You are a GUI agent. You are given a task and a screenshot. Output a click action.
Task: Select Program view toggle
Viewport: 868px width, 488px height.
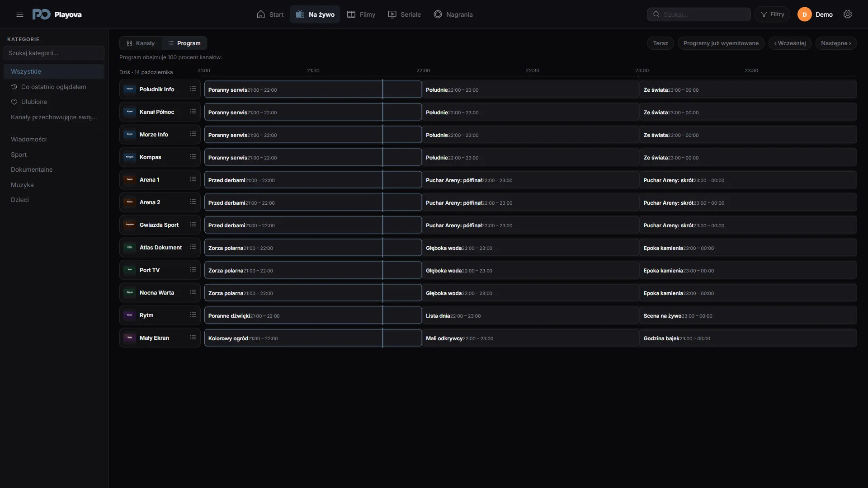pos(184,43)
